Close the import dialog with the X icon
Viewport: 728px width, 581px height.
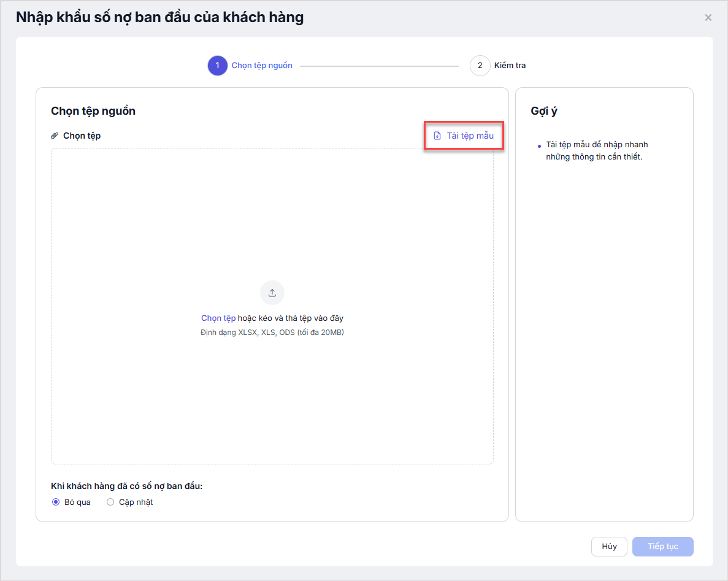pos(708,18)
